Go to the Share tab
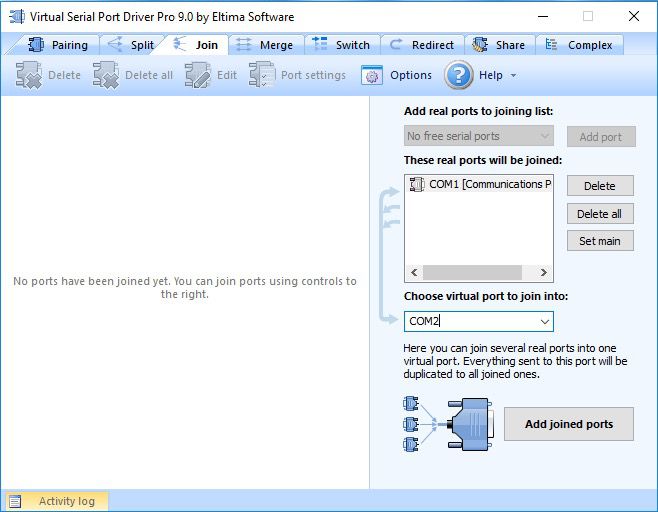This screenshot has height=512, width=658. coord(499,45)
